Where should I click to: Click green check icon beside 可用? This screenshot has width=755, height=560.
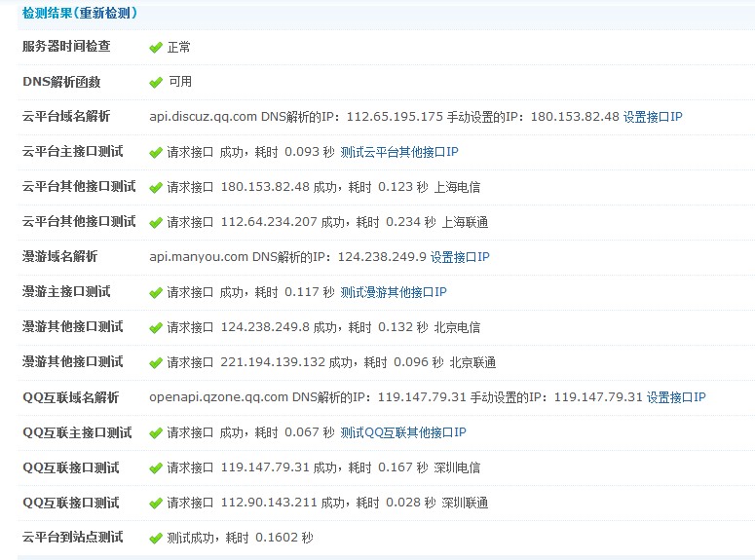point(156,83)
